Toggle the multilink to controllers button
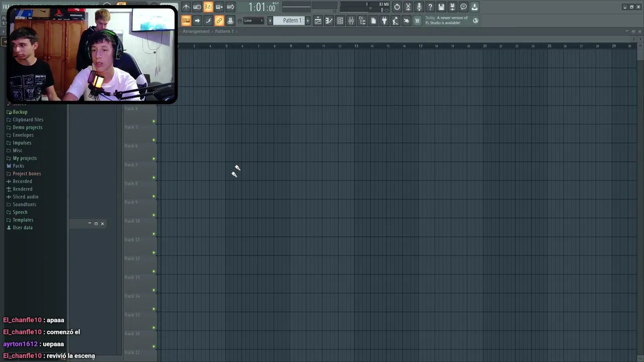This screenshot has width=644, height=362. click(x=219, y=21)
